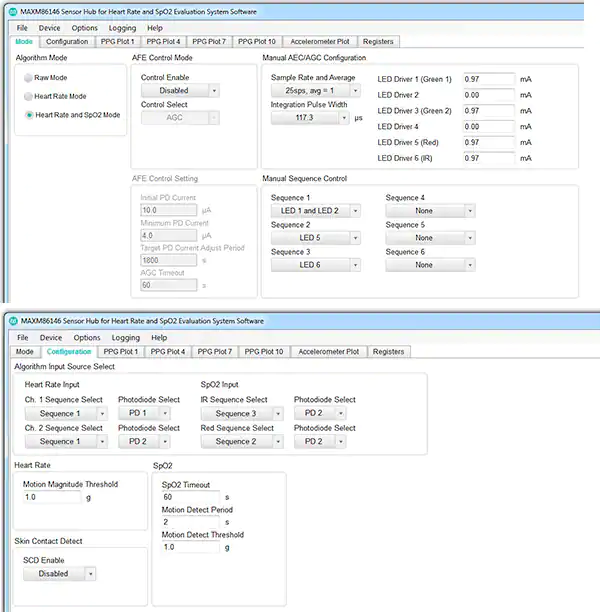
Task: Click LED Driver 5 (Red) current field
Action: (489, 142)
